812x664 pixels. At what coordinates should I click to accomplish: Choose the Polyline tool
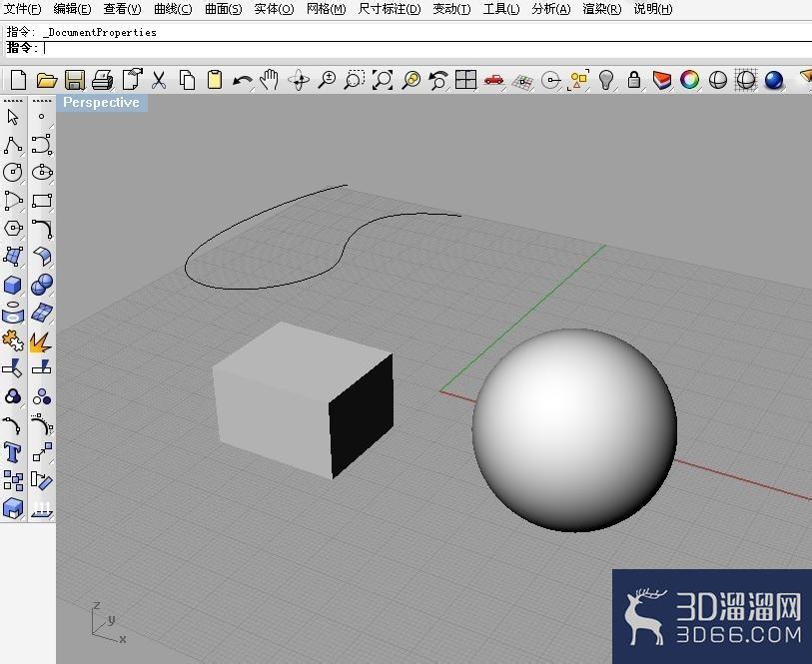point(13,145)
